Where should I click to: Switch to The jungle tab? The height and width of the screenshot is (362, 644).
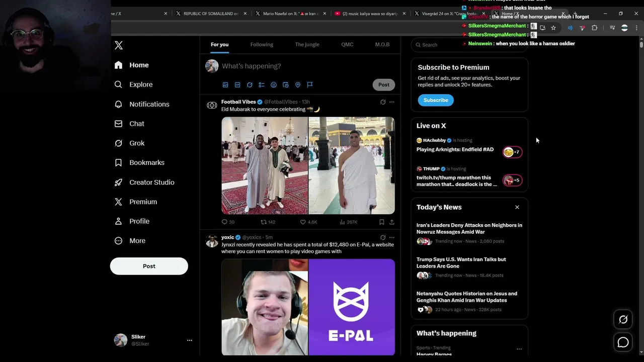307,45
